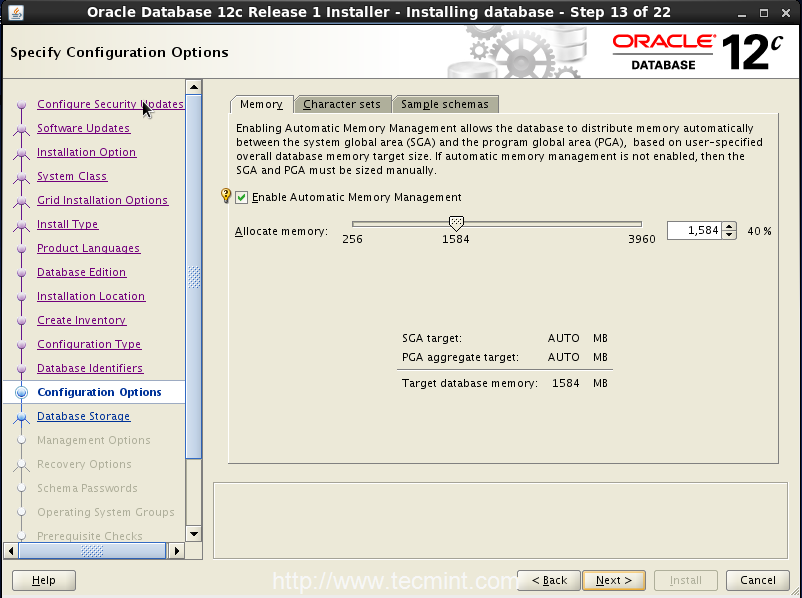Click the allocate memory value field
Viewport: 802px width, 598px height.
click(693, 231)
